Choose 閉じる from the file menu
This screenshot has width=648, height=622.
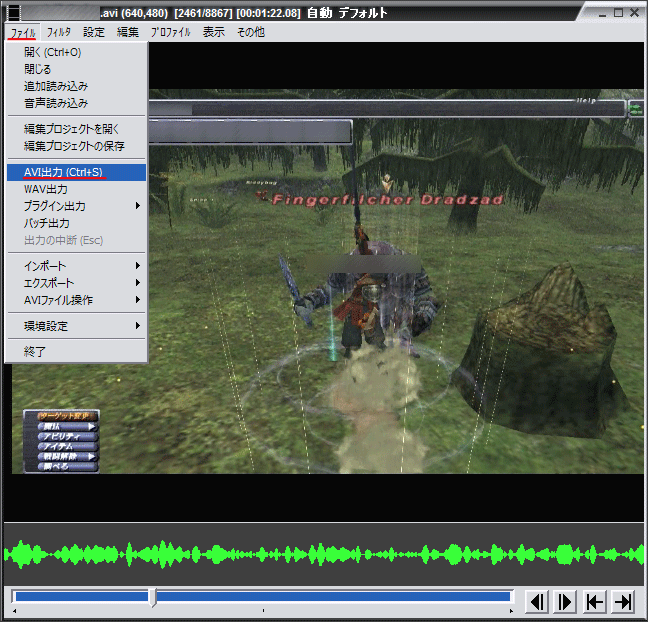[76, 69]
